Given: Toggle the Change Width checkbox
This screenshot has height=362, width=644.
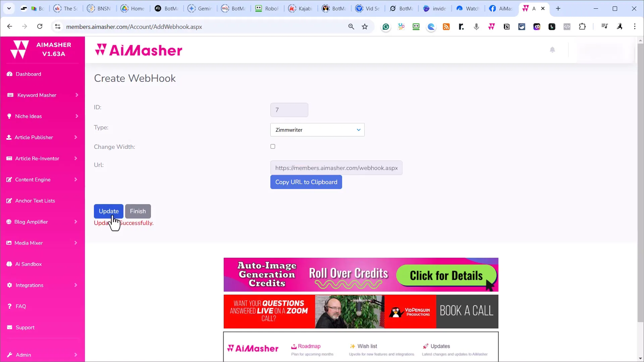Looking at the screenshot, I should tap(273, 146).
